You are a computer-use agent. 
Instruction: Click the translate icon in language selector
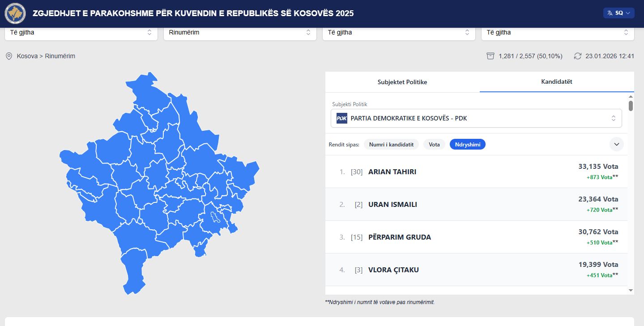click(x=610, y=13)
